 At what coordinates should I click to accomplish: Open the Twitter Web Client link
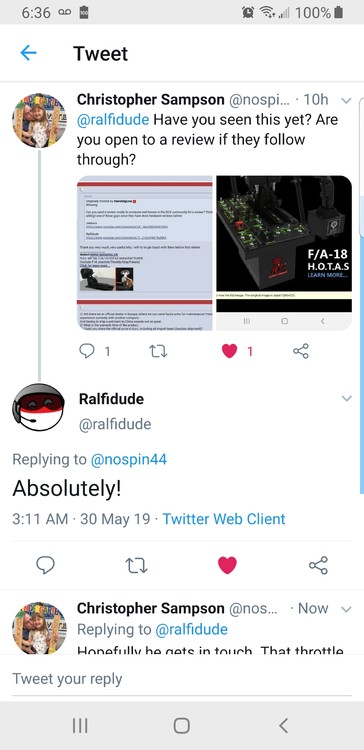click(224, 519)
